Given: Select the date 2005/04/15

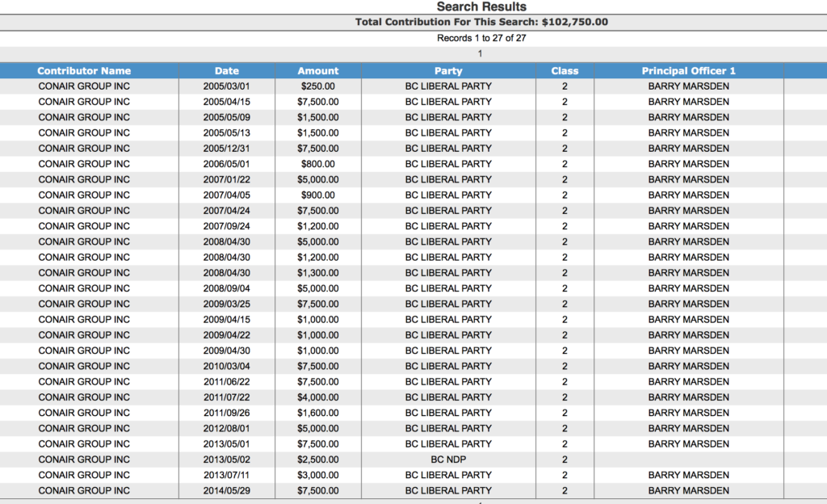Looking at the screenshot, I should pos(227,102).
